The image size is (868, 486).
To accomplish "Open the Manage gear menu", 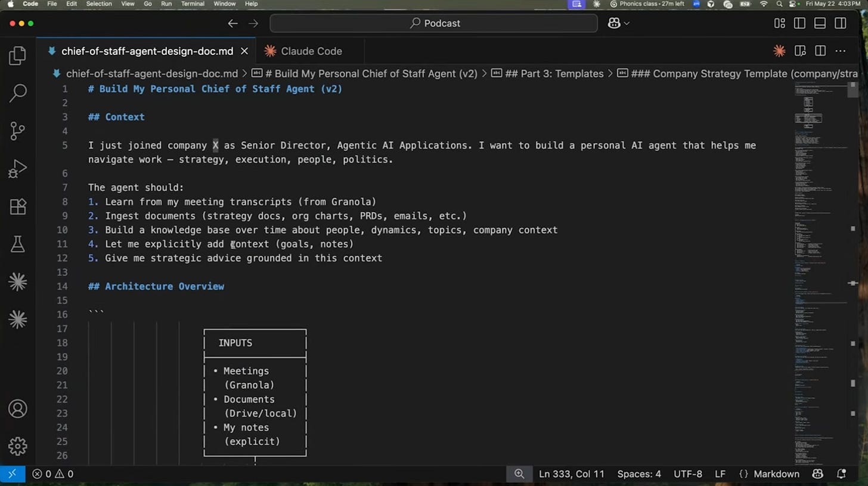I will [18, 445].
